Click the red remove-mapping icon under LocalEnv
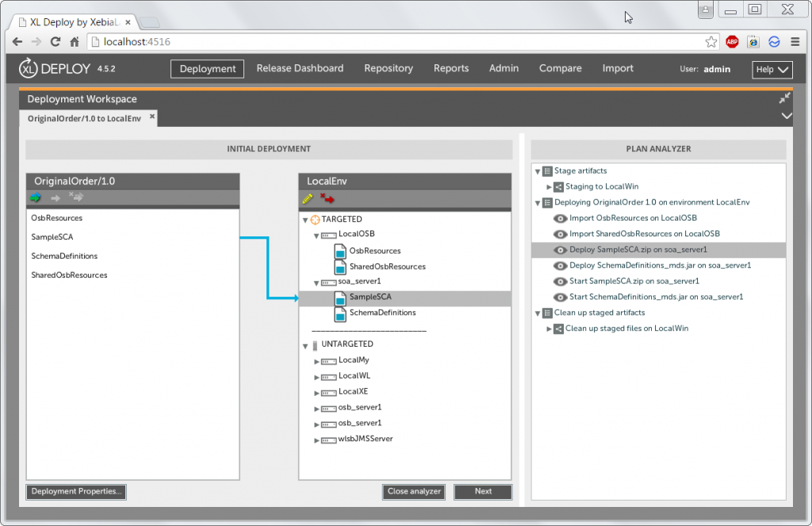 click(327, 198)
